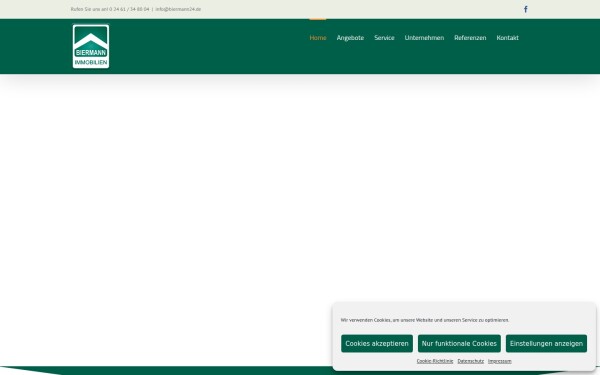
Task: Click the Biermann Immobilien logo
Action: 91,46
